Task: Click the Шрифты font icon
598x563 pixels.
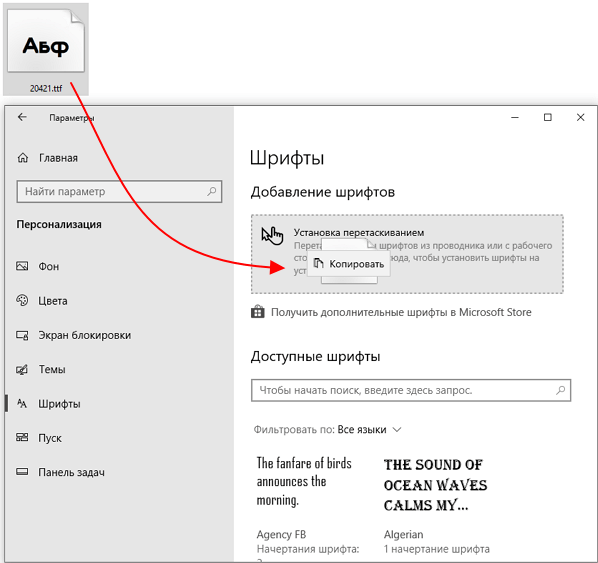Action: click(22, 404)
